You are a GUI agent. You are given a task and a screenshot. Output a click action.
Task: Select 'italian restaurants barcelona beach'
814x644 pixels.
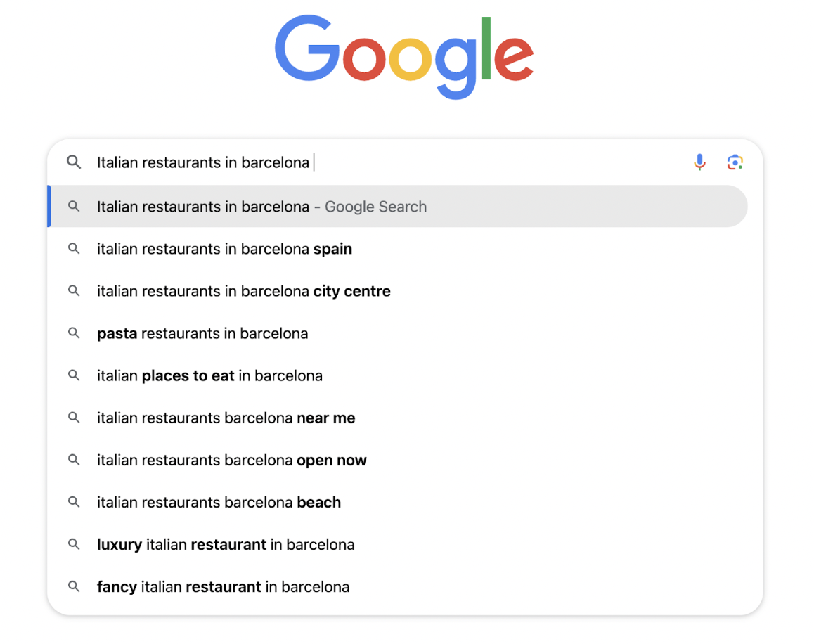point(219,502)
